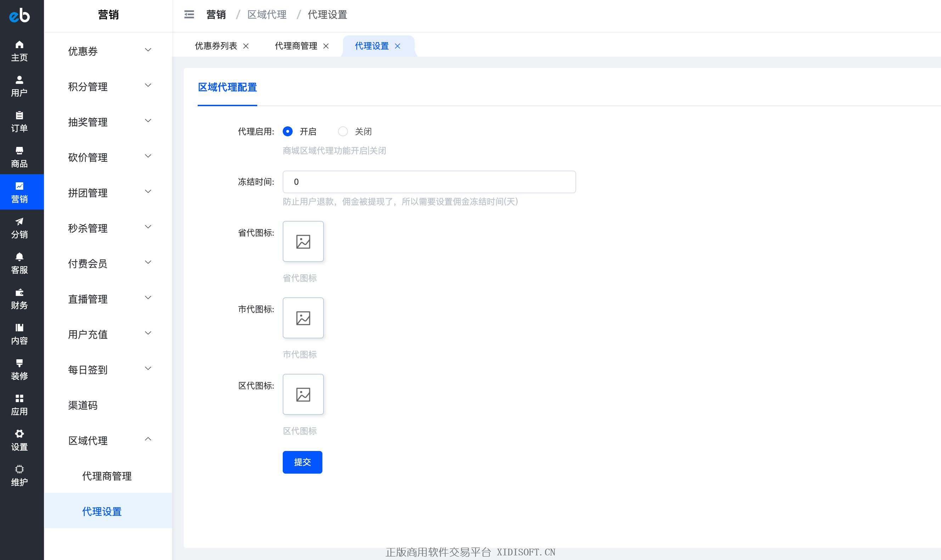The image size is (941, 560).
Task: Switch to the 优惠券列表 tab
Action: pos(216,46)
